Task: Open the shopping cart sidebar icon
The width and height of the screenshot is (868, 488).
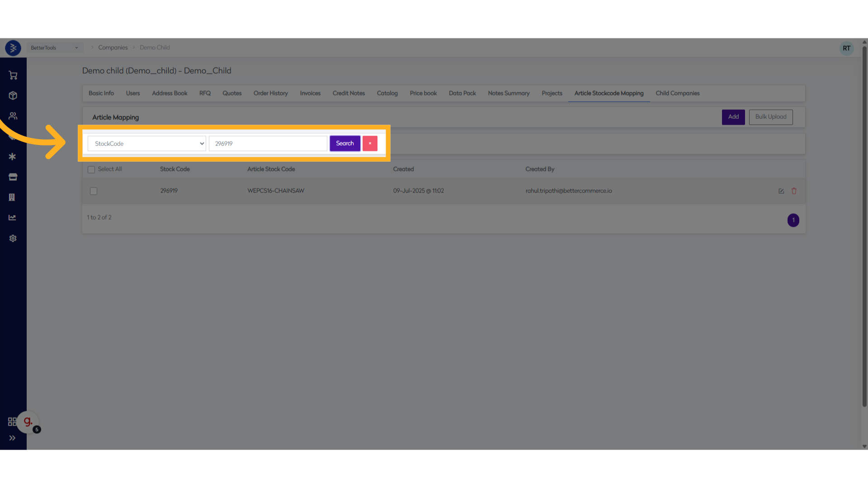Action: coord(13,75)
